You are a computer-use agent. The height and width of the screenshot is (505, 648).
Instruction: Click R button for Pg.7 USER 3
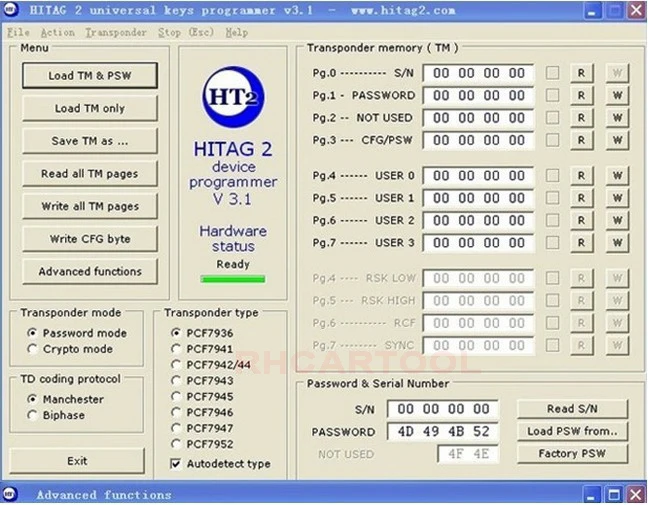(x=581, y=243)
